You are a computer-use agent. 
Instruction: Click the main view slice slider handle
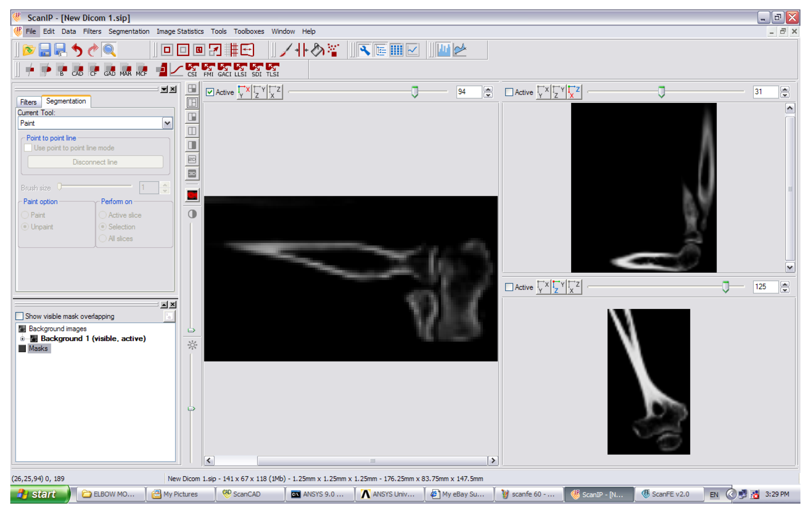415,92
